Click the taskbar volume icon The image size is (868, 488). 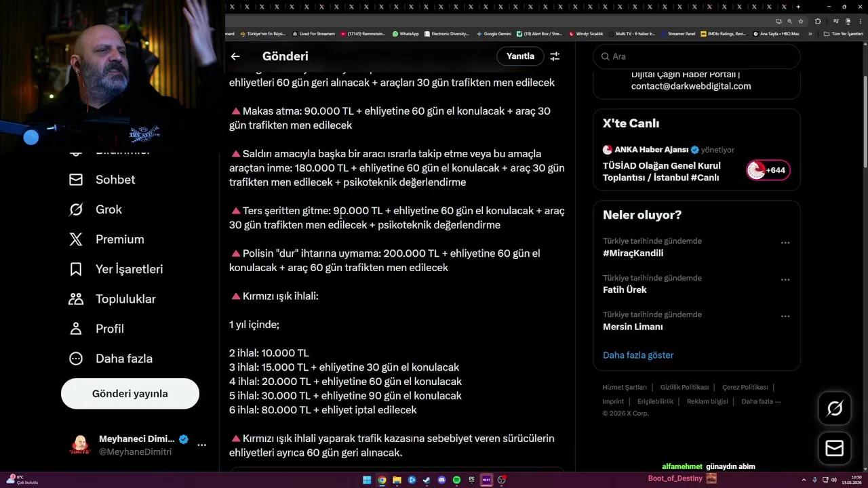[x=834, y=480]
